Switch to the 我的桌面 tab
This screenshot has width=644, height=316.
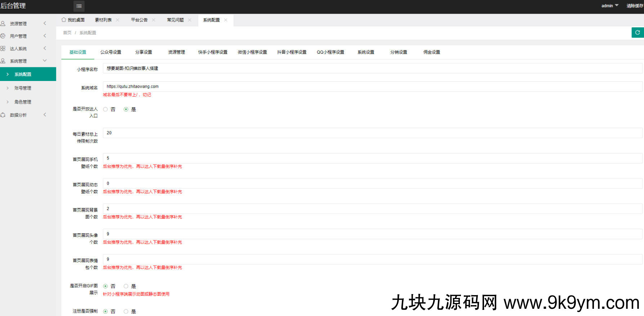pos(73,20)
